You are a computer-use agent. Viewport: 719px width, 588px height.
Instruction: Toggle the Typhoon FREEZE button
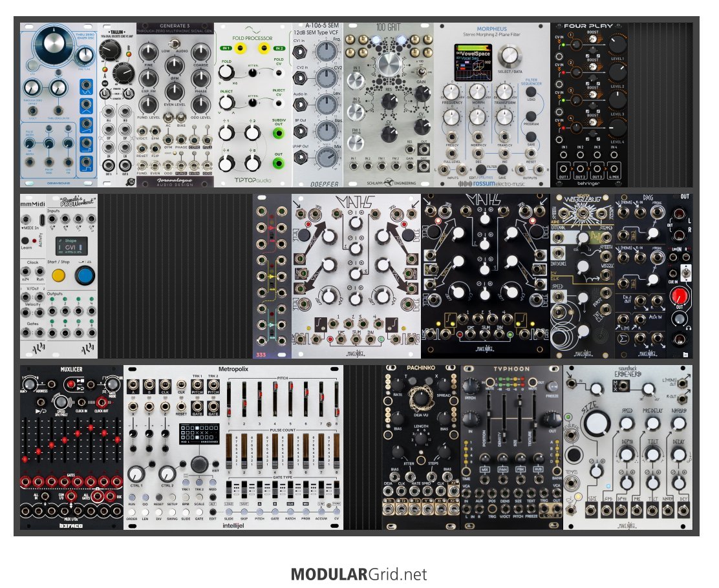(552, 386)
